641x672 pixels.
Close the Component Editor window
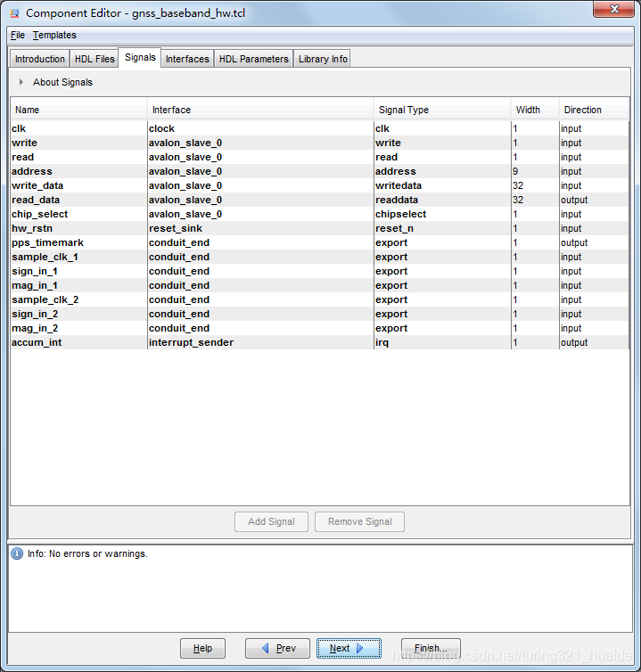tap(614, 9)
